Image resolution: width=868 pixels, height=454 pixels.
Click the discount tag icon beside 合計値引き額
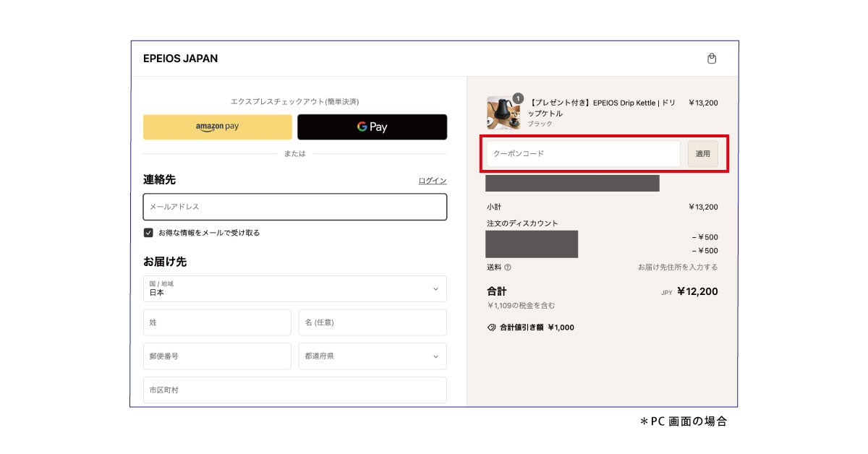tap(492, 327)
